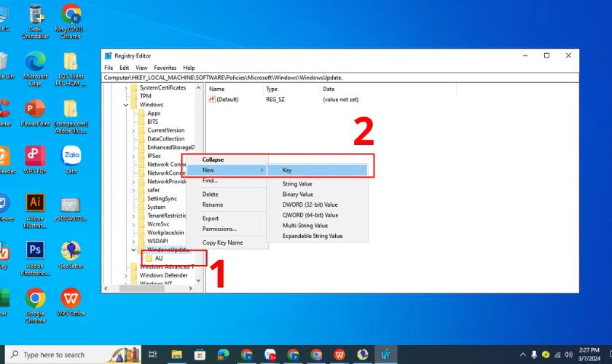Choose Collapse in context menu
612x364 pixels.
pyautogui.click(x=227, y=159)
